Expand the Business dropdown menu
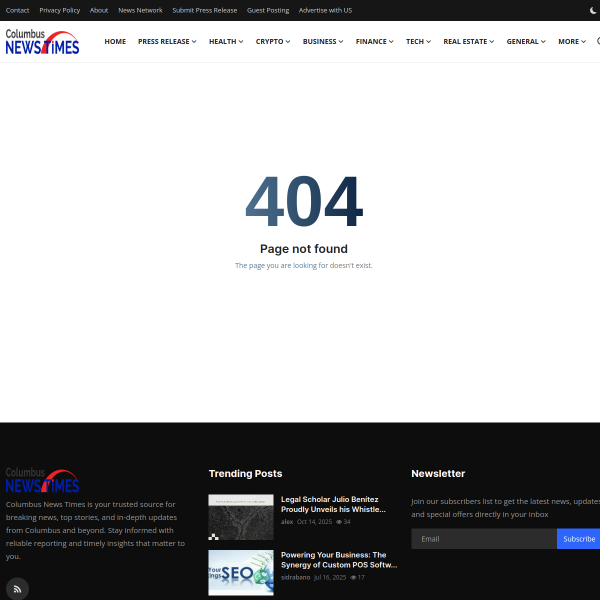The height and width of the screenshot is (600, 600). point(323,41)
